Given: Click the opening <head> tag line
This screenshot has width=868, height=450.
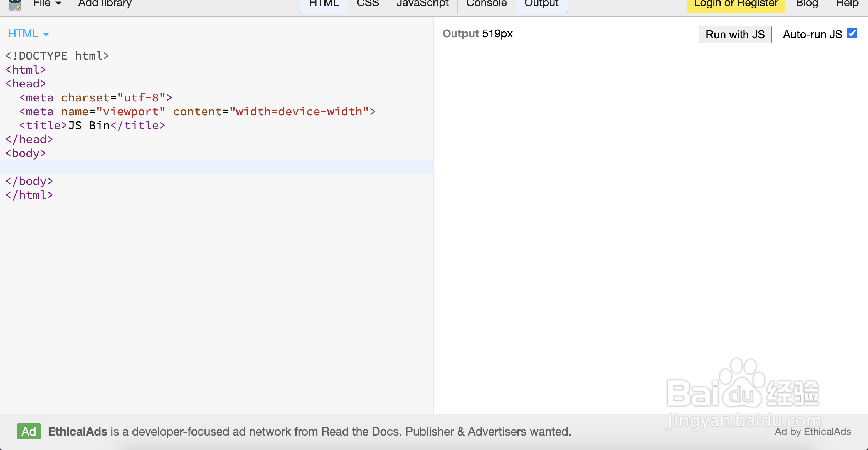Looking at the screenshot, I should [26, 84].
